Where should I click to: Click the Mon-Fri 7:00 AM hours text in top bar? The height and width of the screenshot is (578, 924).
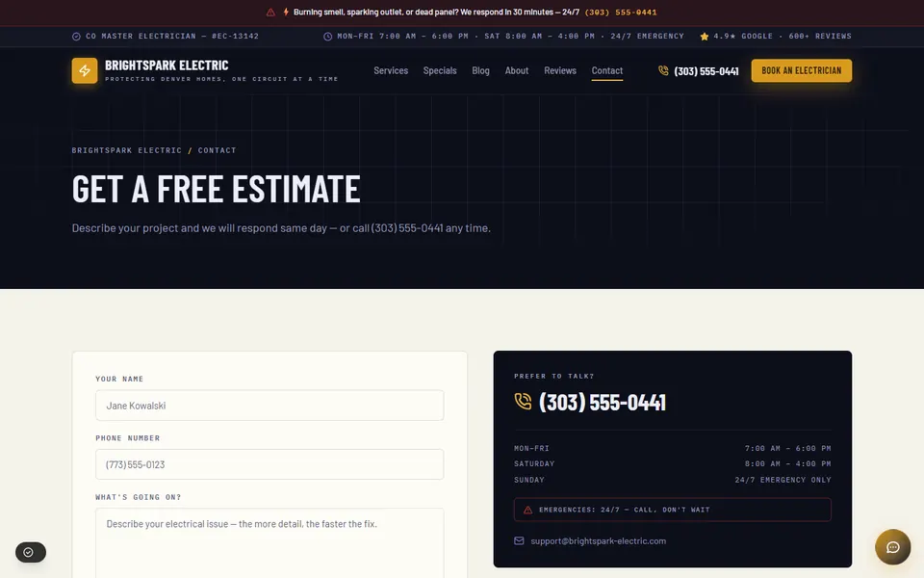[511, 37]
